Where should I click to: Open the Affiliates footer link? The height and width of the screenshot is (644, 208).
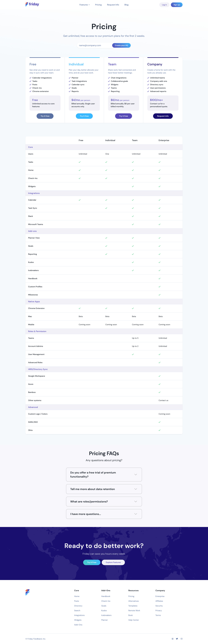159,601
